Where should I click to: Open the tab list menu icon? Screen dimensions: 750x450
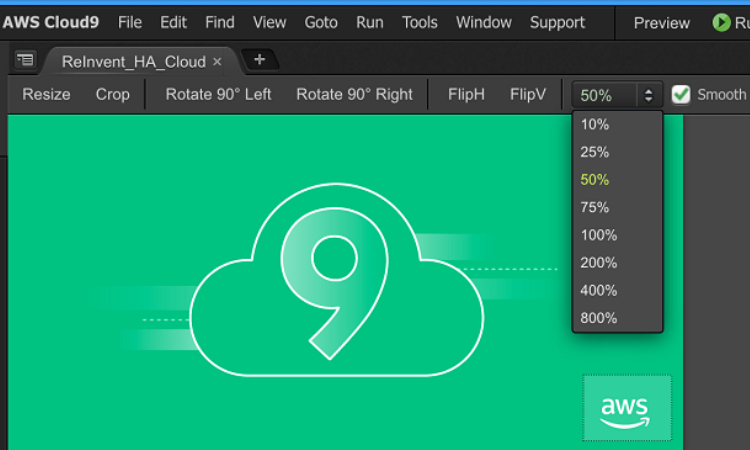[x=25, y=60]
